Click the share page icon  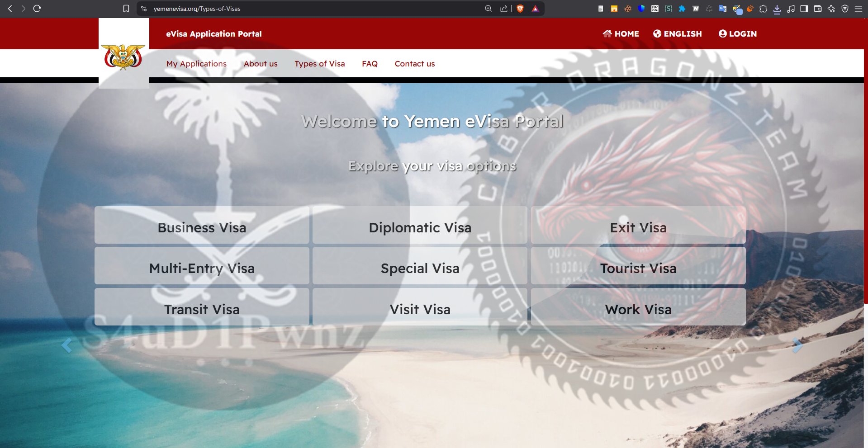[x=503, y=9]
